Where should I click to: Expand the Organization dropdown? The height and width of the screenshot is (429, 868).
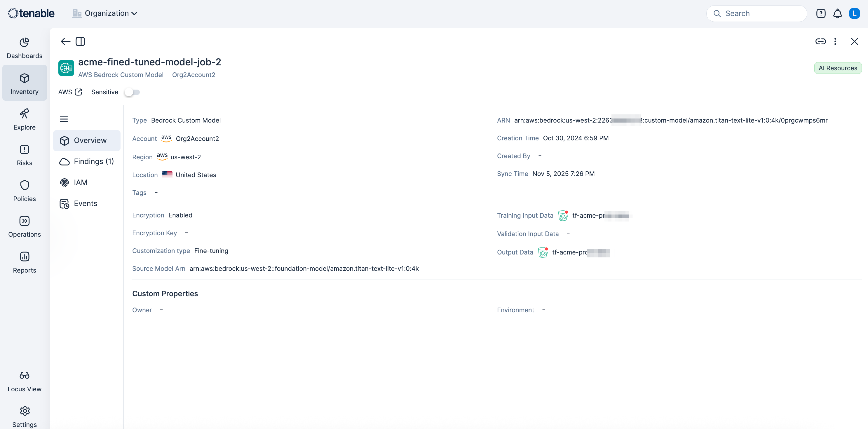(x=105, y=13)
